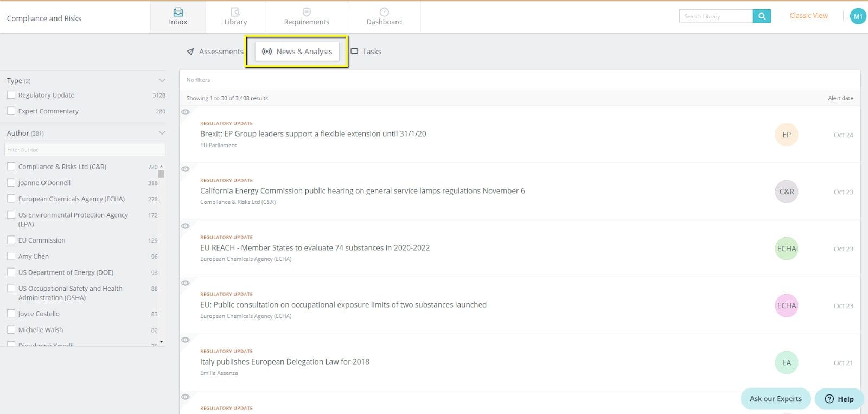Click the Ask our Experts button
The height and width of the screenshot is (414, 868).
pos(775,399)
